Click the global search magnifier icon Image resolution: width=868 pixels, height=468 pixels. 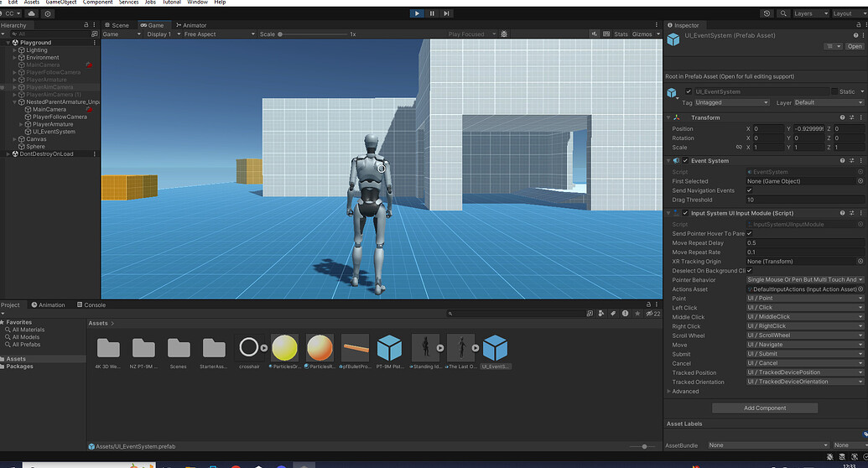click(x=784, y=13)
